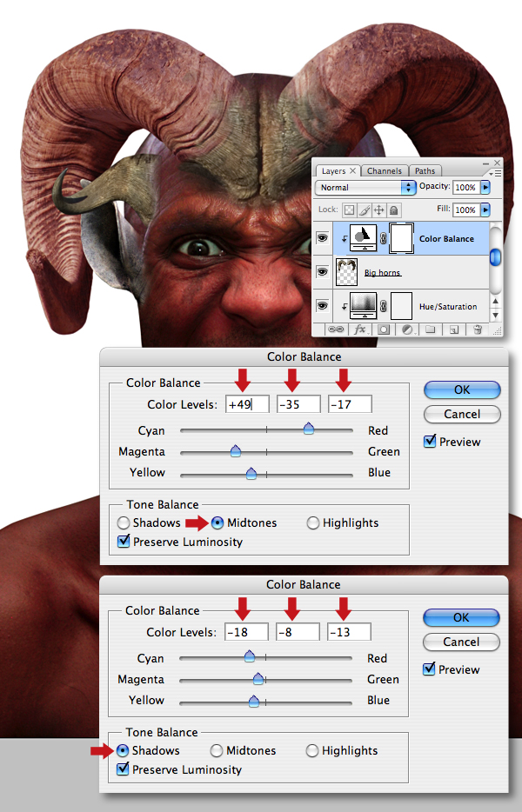Open the layer style fx menu
This screenshot has height=812, width=522.
click(x=360, y=329)
